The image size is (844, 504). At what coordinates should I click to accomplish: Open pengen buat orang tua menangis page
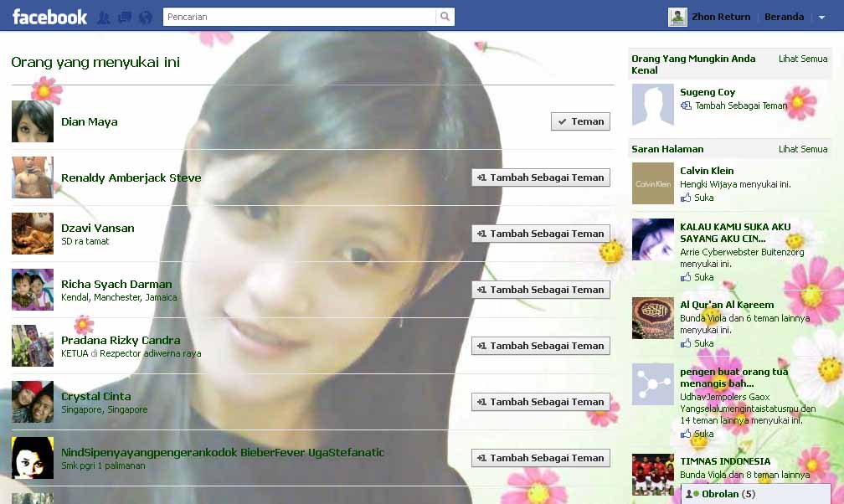(733, 378)
